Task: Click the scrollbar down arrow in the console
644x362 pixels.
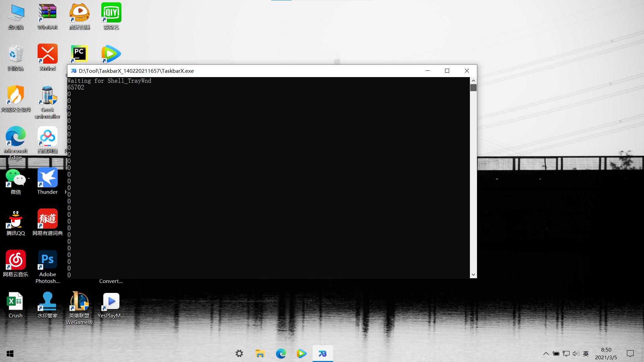Action: click(x=473, y=274)
